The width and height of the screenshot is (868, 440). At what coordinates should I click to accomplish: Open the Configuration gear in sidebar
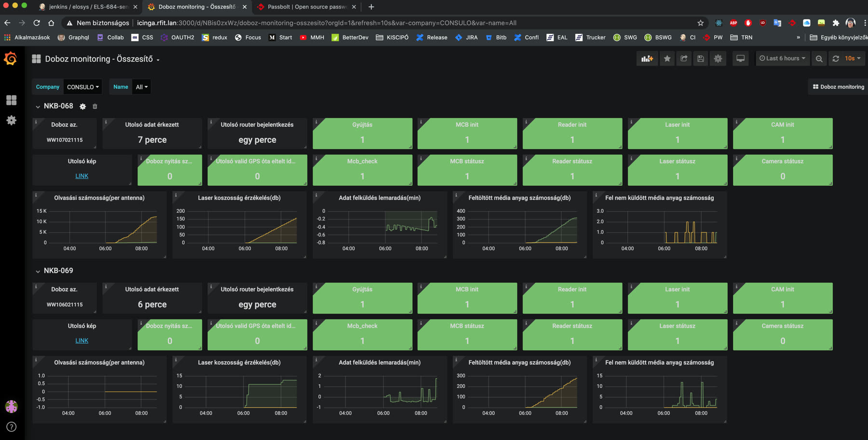tap(11, 120)
